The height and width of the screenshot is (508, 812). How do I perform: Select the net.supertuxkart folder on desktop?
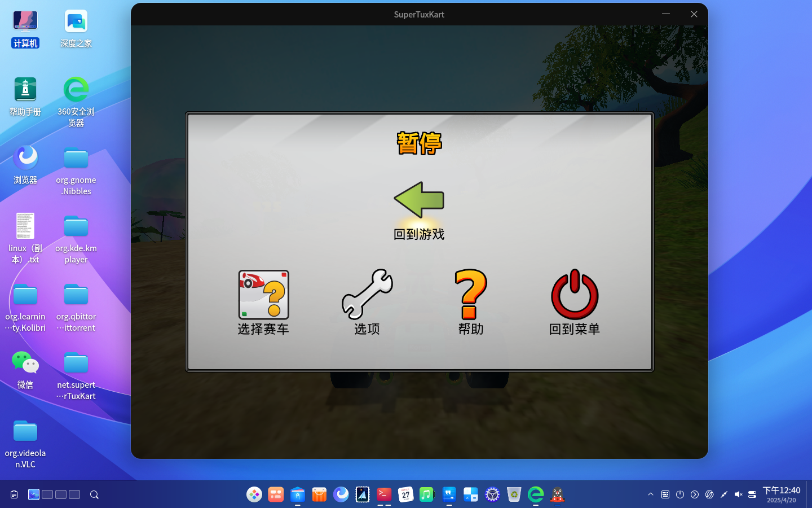76,376
